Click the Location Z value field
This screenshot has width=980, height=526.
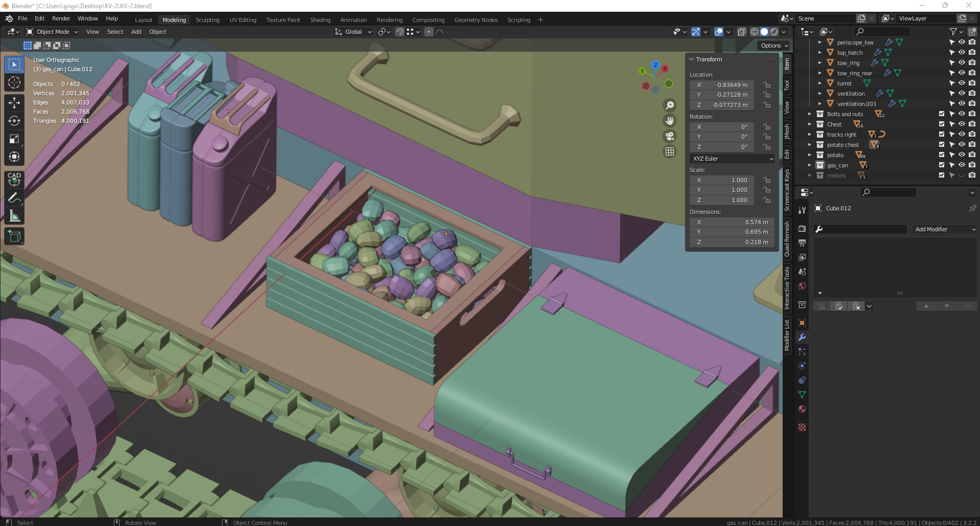click(721, 105)
